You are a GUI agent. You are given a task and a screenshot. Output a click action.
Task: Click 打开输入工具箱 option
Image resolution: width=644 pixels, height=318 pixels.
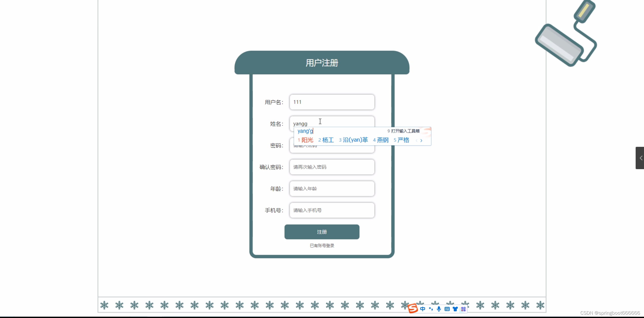405,131
